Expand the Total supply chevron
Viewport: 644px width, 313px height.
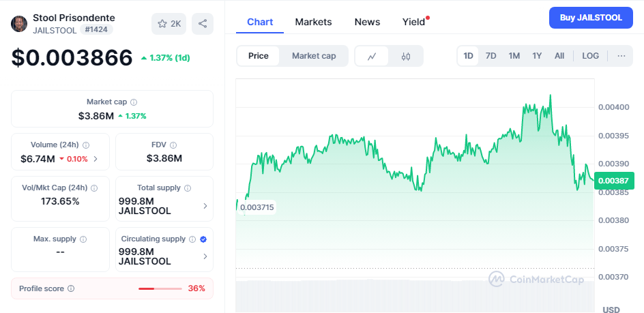tap(205, 206)
